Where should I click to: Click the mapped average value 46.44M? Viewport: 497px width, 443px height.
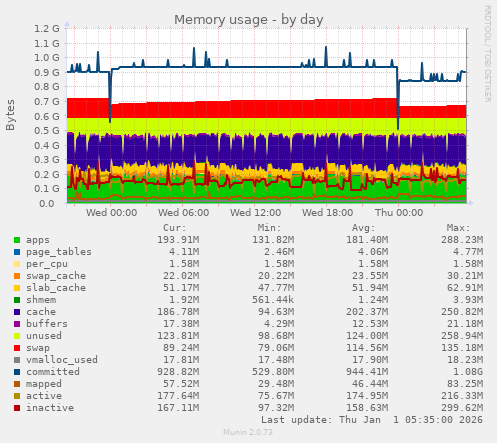[x=370, y=384]
